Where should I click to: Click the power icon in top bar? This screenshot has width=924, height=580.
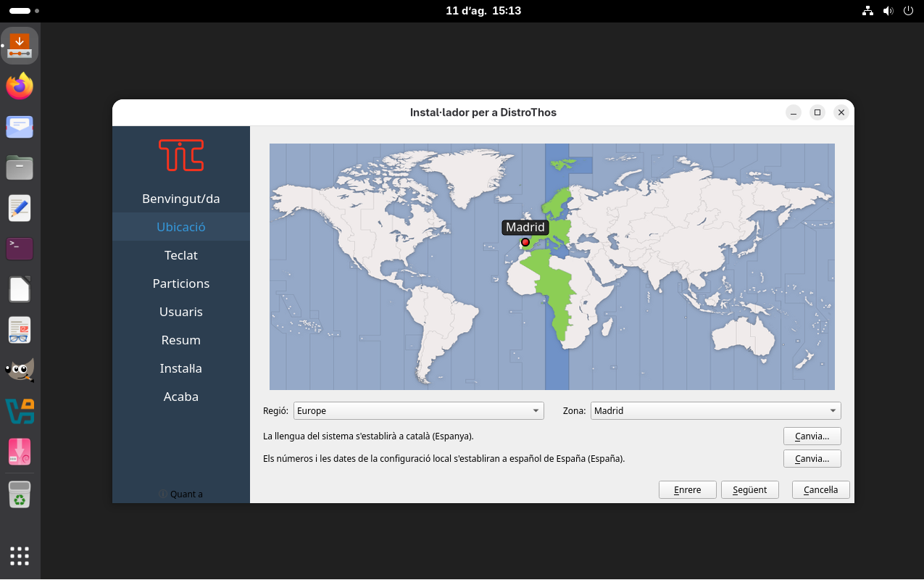tap(908, 11)
